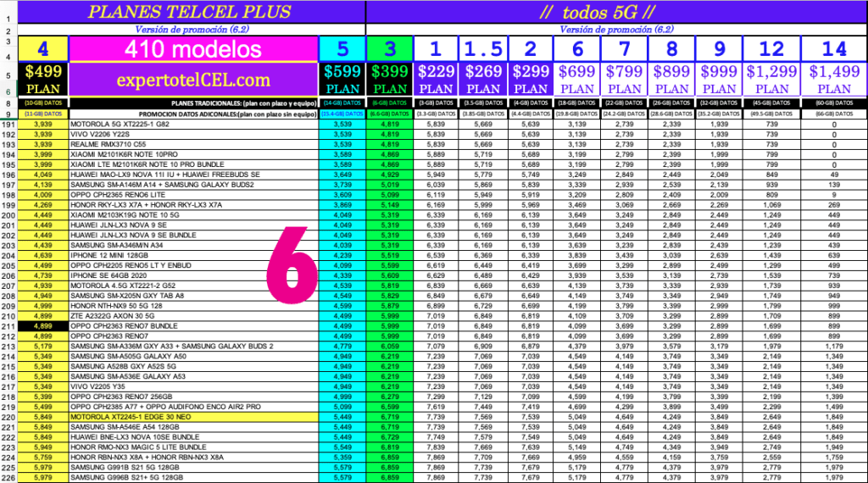Click the '$299 PLAN' header cell
Image resolution: width=868 pixels, height=483 pixels.
tap(531, 80)
